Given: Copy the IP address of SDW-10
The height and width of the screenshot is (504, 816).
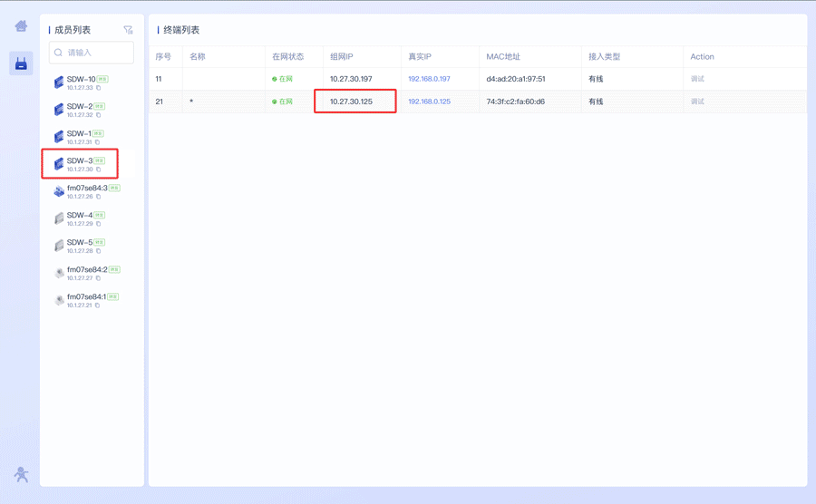Looking at the screenshot, I should 99,88.
